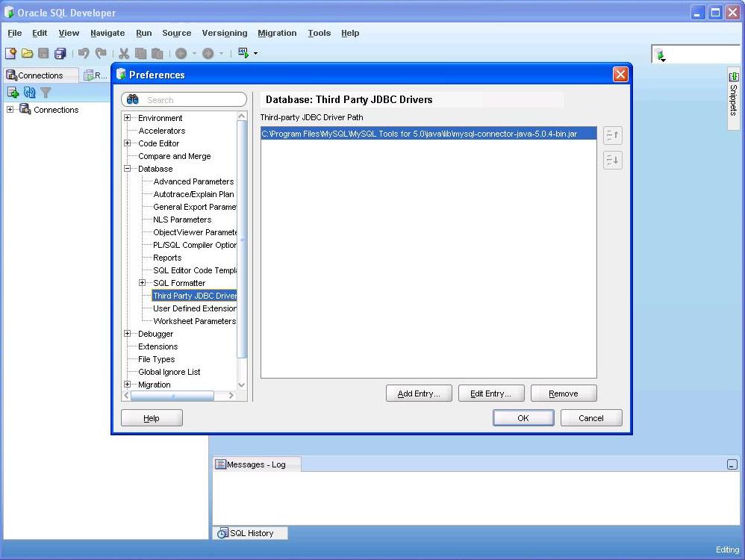The height and width of the screenshot is (560, 745).
Task: Click the Add Entry button
Action: coord(419,393)
